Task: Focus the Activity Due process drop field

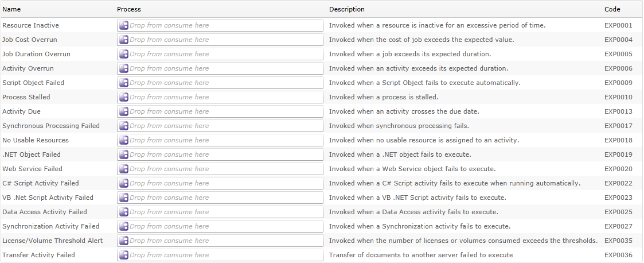Action: pos(224,111)
